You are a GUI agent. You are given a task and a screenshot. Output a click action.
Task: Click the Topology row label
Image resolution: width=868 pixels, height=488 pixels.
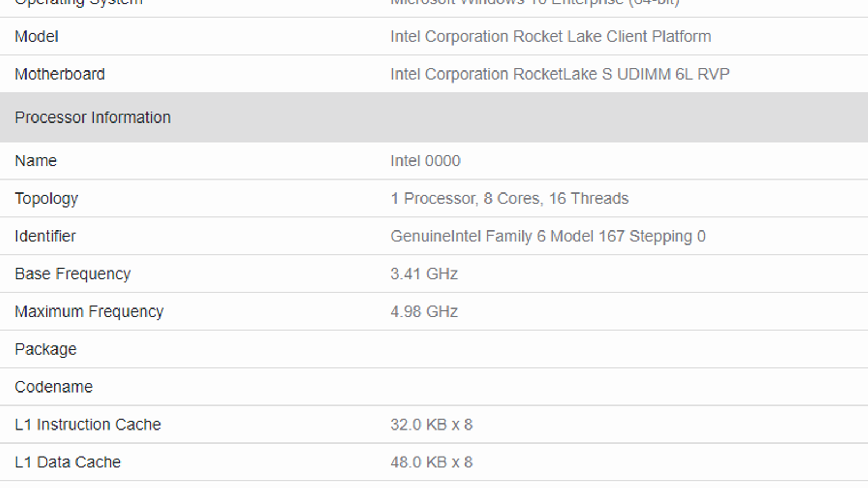[47, 198]
